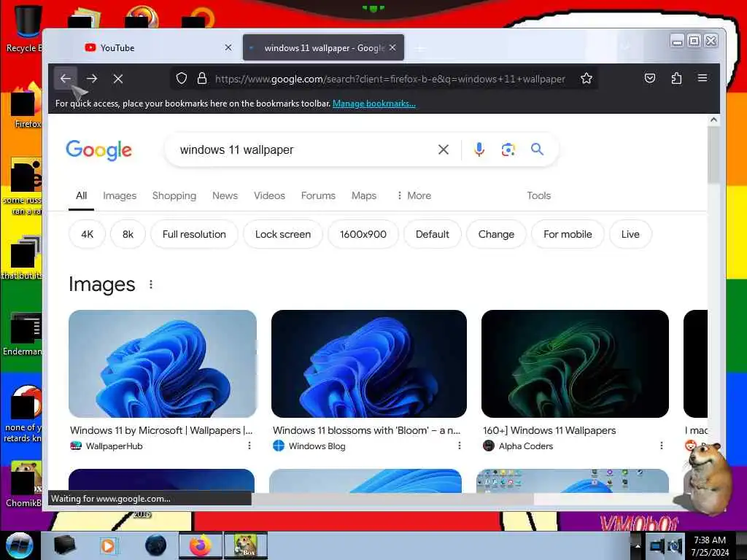Apply the 8k filter chip

[x=128, y=234]
